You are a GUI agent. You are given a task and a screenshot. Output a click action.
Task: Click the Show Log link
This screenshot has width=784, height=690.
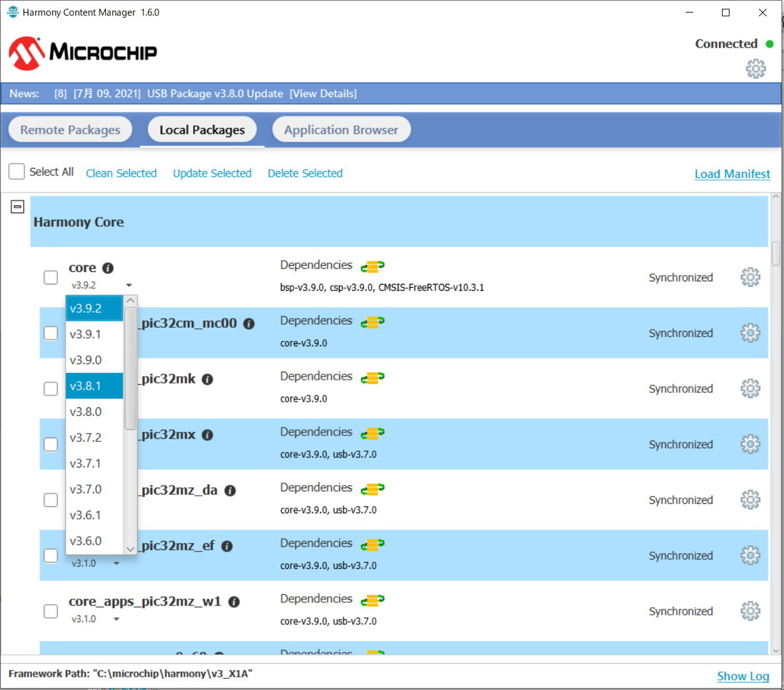(x=743, y=676)
